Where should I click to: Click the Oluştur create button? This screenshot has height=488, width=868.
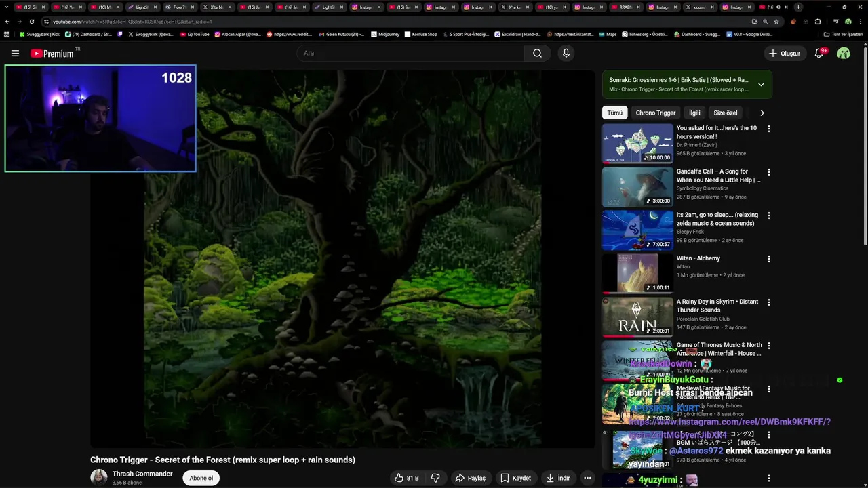click(x=784, y=53)
